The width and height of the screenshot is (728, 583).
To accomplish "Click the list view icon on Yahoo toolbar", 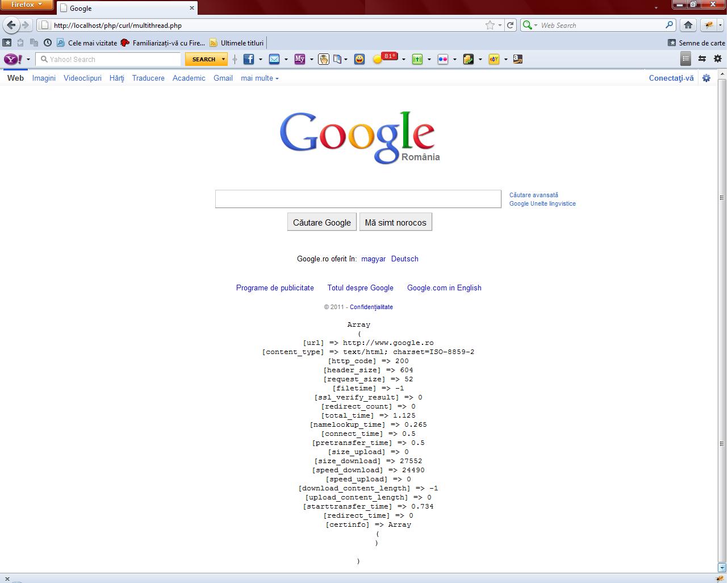I will point(686,59).
